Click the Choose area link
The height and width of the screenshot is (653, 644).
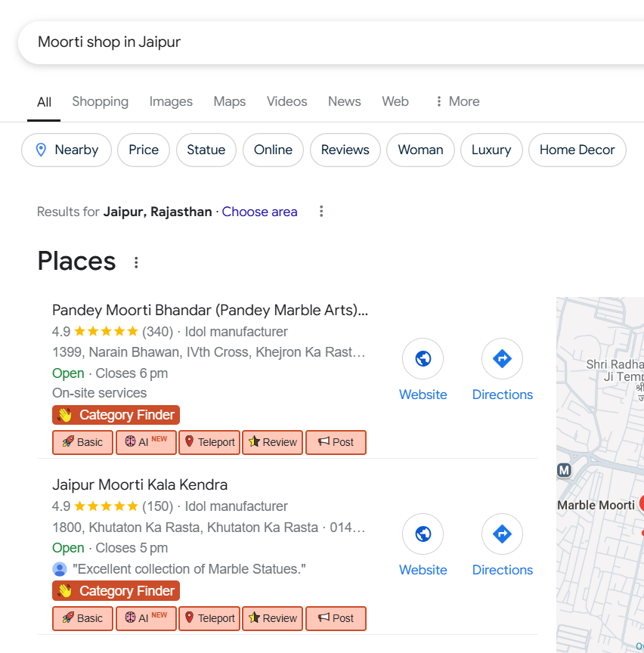(259, 212)
